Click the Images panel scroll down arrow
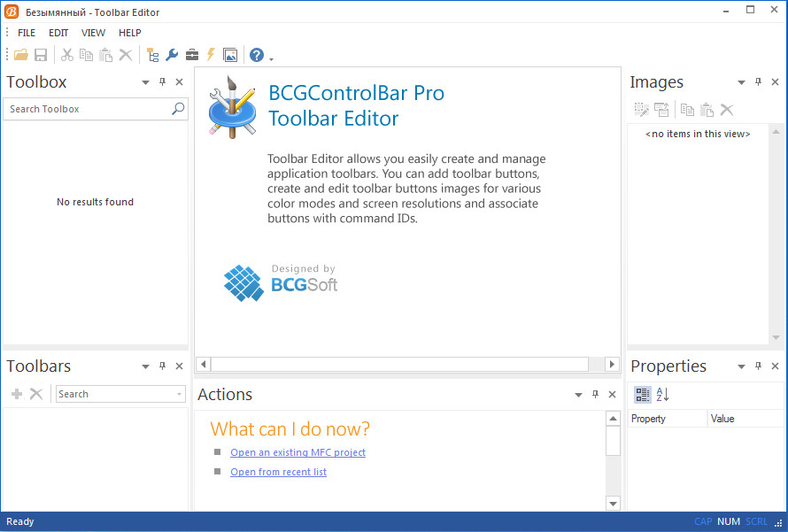 (776, 337)
